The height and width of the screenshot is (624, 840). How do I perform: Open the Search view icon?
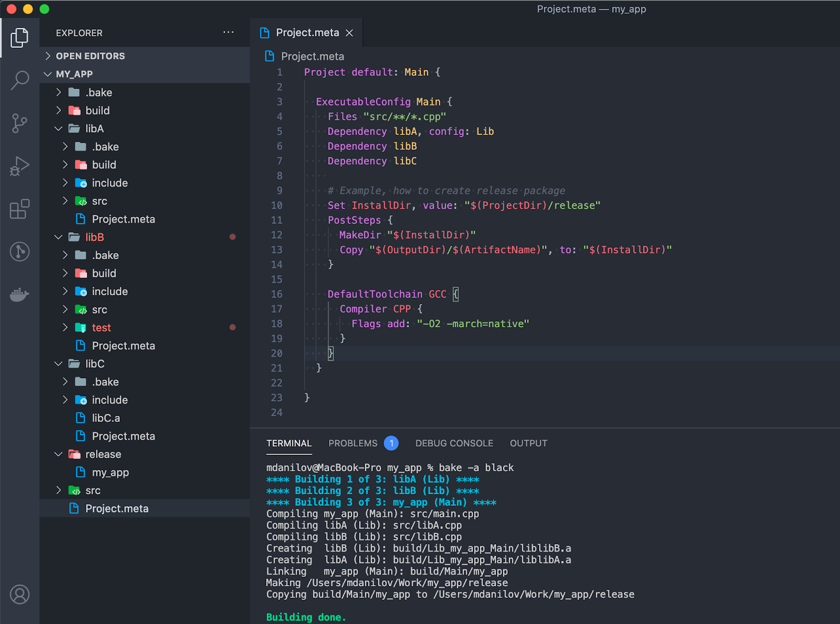[19, 80]
